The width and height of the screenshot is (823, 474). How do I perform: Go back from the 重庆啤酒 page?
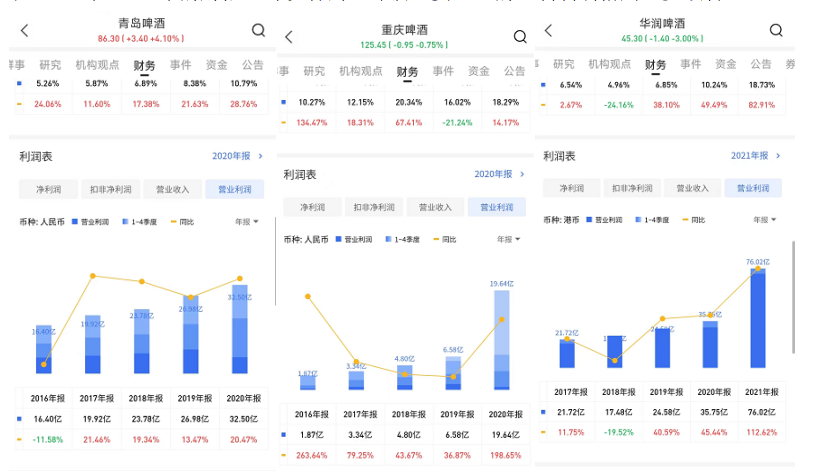pyautogui.click(x=289, y=37)
